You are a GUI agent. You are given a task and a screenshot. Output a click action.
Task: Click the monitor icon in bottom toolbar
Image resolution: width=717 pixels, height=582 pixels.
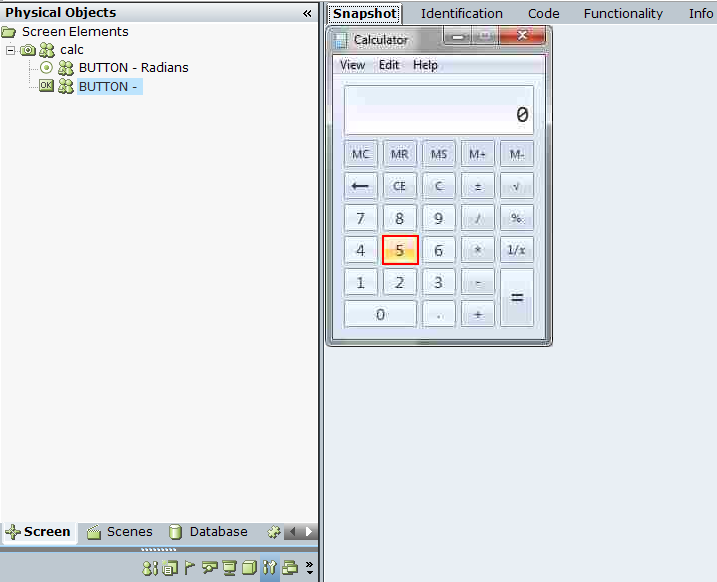point(229,568)
